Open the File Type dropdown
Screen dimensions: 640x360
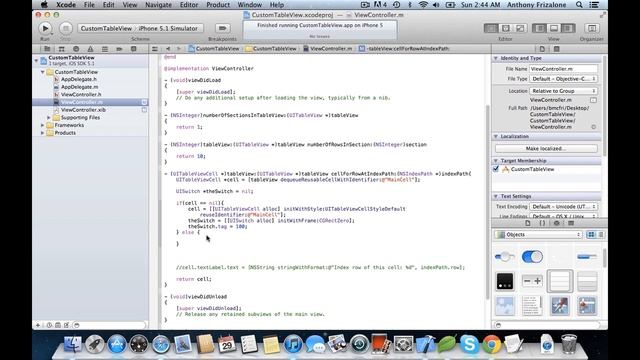click(x=564, y=79)
